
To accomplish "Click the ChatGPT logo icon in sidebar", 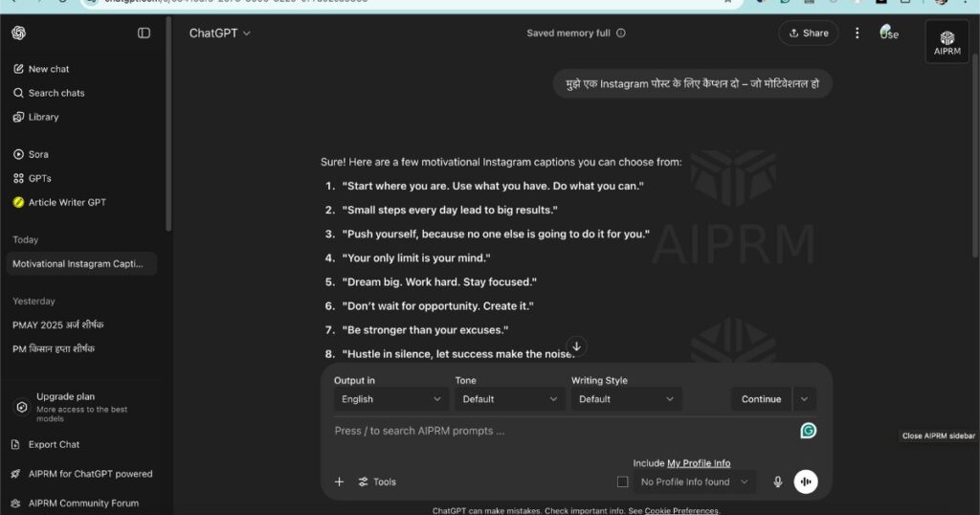I will (19, 34).
